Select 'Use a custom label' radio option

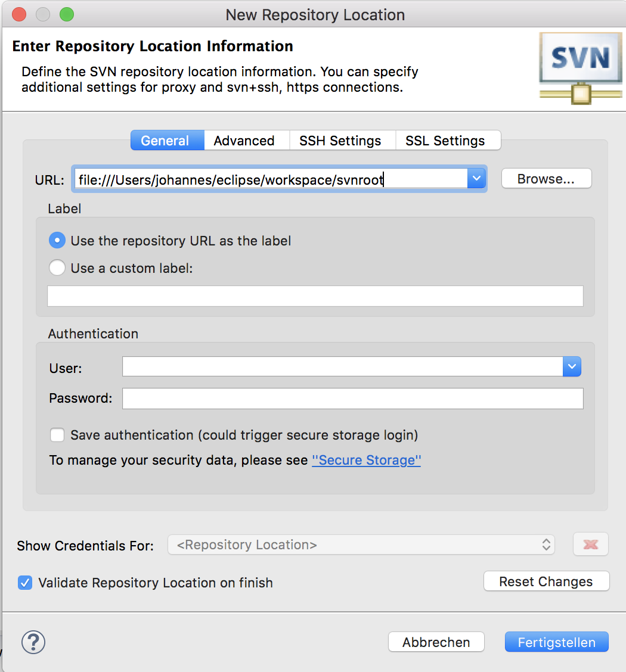click(57, 268)
